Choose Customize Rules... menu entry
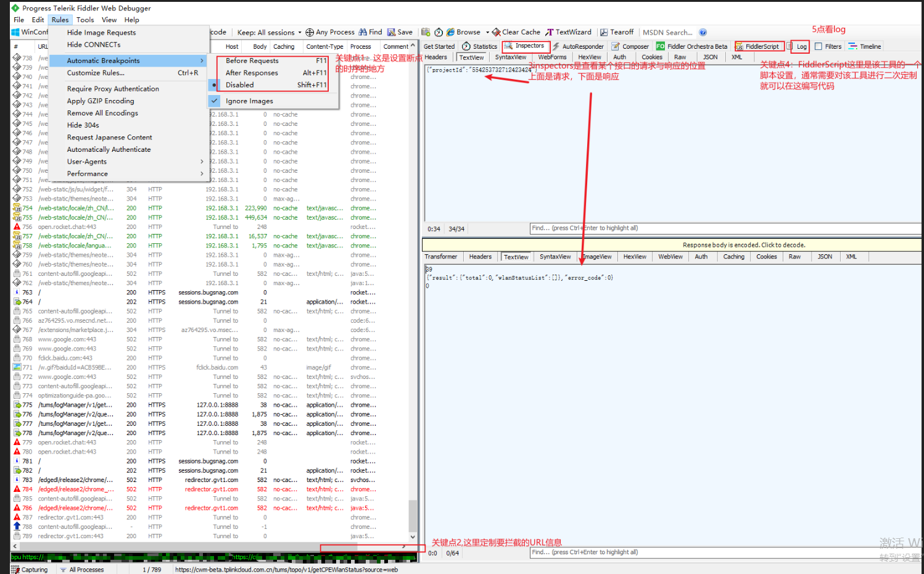Image resolution: width=924 pixels, height=574 pixels. tap(128, 73)
